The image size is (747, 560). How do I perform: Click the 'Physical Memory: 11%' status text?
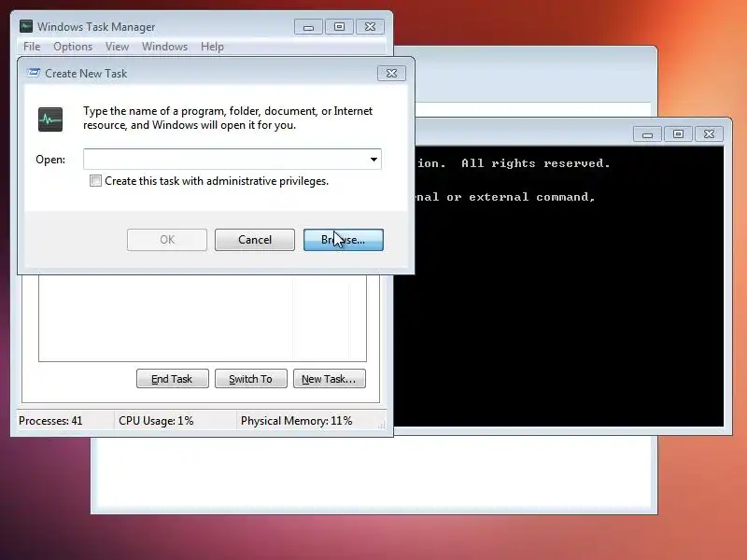[x=296, y=421]
